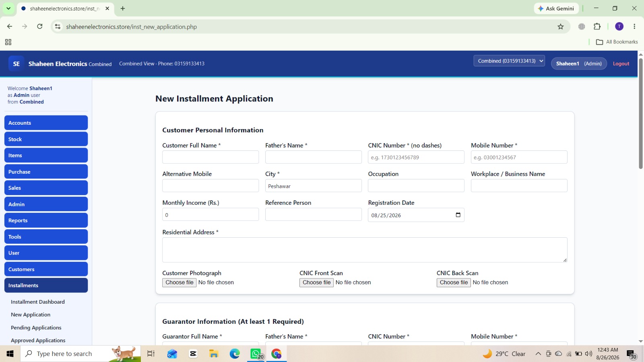Image resolution: width=644 pixels, height=362 pixels.
Task: Focus the customer CNIC Number field
Action: coord(416,157)
